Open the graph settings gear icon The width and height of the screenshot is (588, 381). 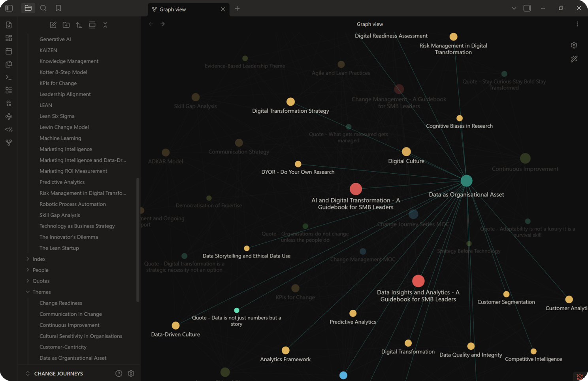(x=574, y=45)
